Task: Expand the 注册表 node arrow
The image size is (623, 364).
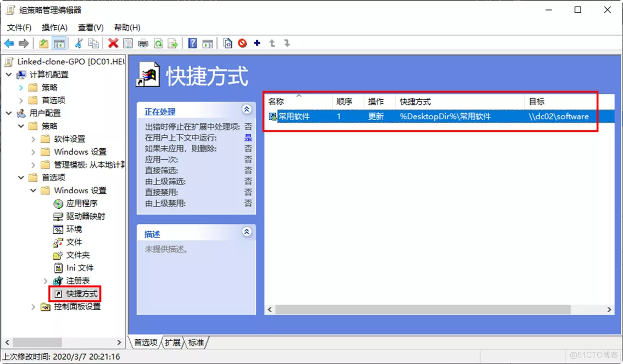Action: click(x=45, y=281)
